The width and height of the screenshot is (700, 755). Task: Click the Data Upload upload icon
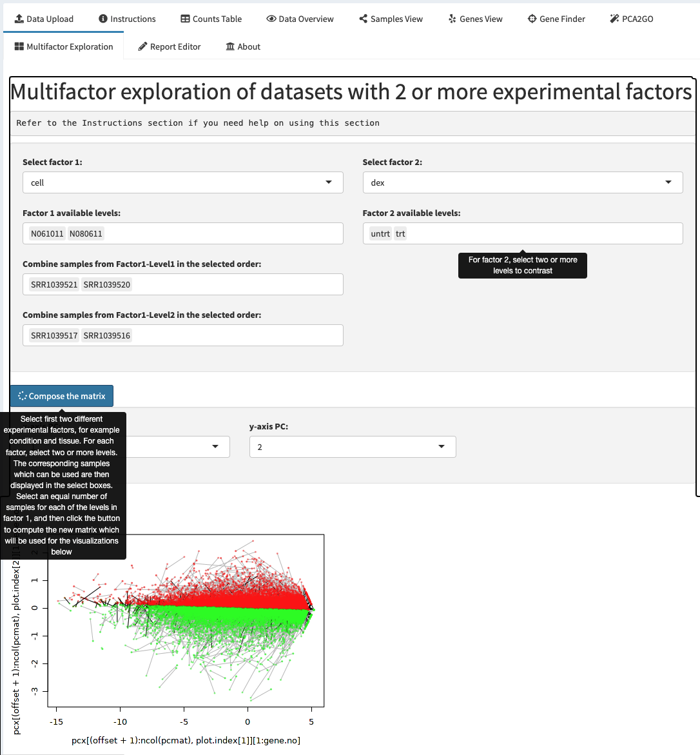(x=19, y=19)
